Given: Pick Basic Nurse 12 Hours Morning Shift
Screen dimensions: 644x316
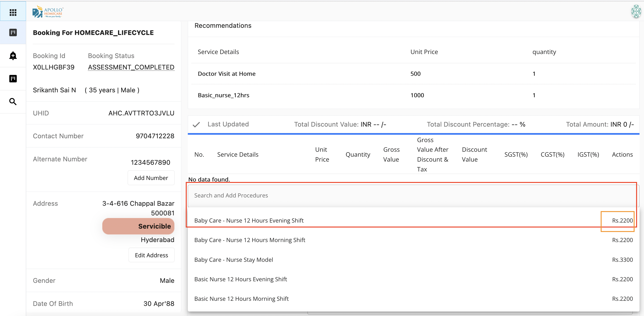Looking at the screenshot, I should pos(241,299).
